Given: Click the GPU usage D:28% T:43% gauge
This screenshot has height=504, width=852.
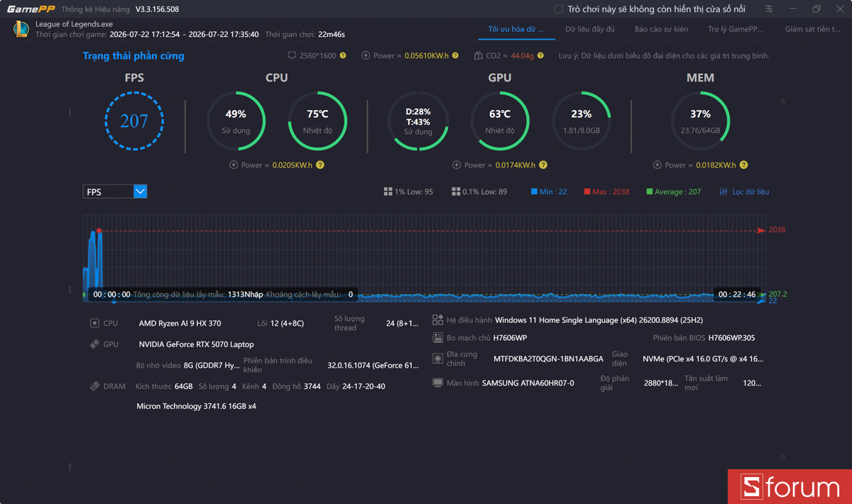Looking at the screenshot, I should pos(418,121).
